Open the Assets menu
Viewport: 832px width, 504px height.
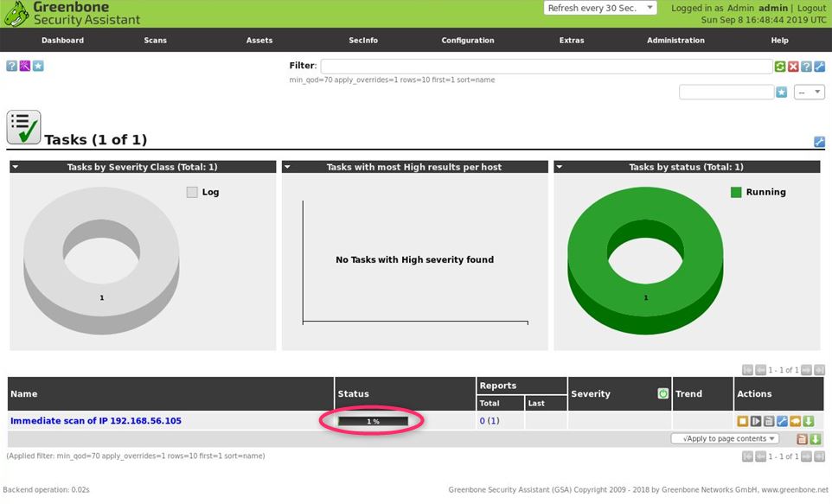pyautogui.click(x=259, y=41)
